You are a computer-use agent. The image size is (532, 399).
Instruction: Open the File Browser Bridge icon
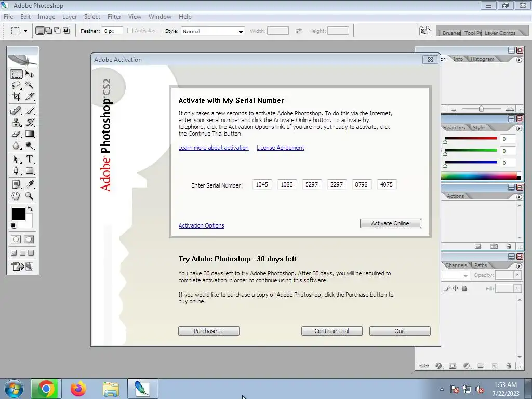(425, 31)
